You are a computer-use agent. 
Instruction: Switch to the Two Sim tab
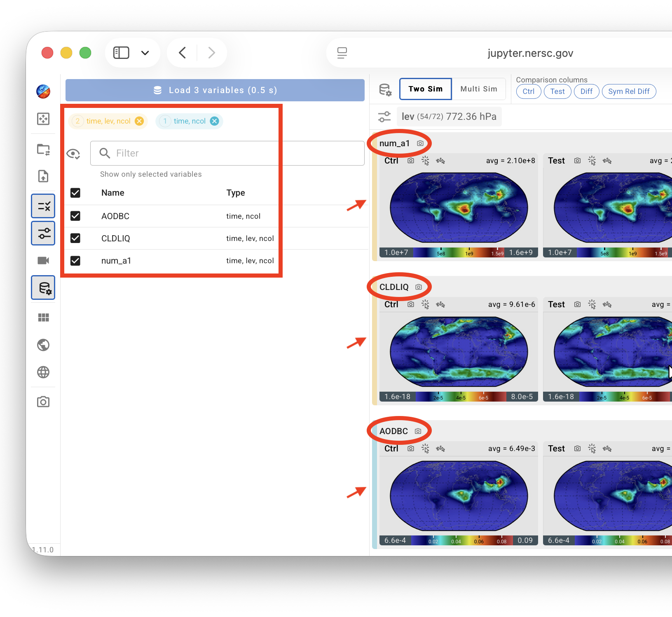(x=426, y=89)
